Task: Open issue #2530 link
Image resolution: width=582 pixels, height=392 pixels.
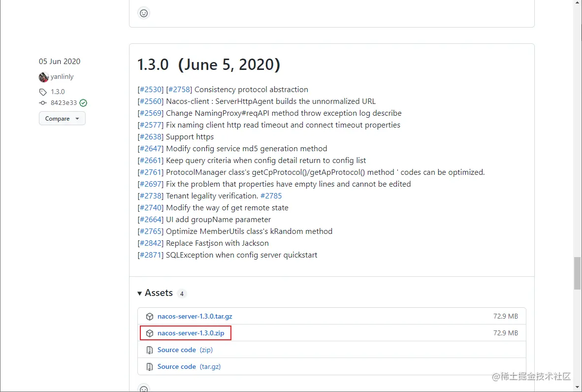Action: point(150,90)
